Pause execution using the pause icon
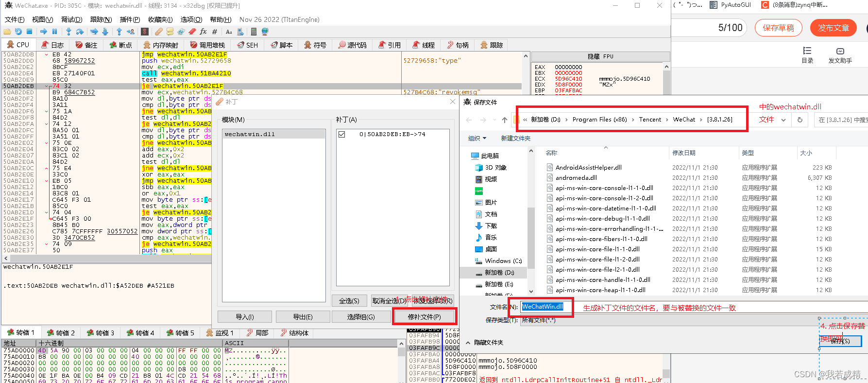The image size is (868, 383). pyautogui.click(x=54, y=32)
